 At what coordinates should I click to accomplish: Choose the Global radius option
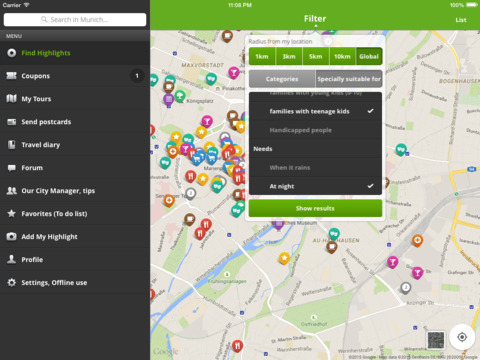(x=369, y=56)
